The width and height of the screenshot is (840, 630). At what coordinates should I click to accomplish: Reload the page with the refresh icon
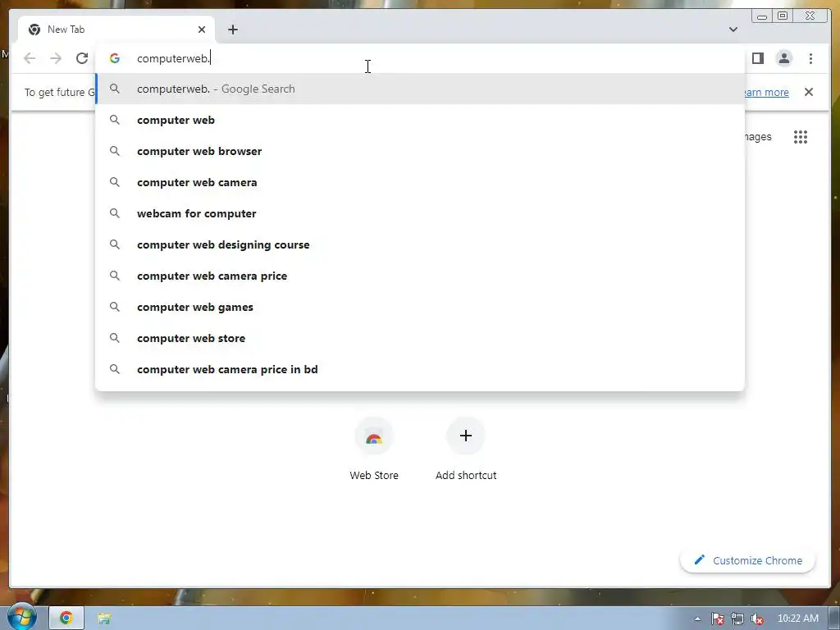coord(81,58)
